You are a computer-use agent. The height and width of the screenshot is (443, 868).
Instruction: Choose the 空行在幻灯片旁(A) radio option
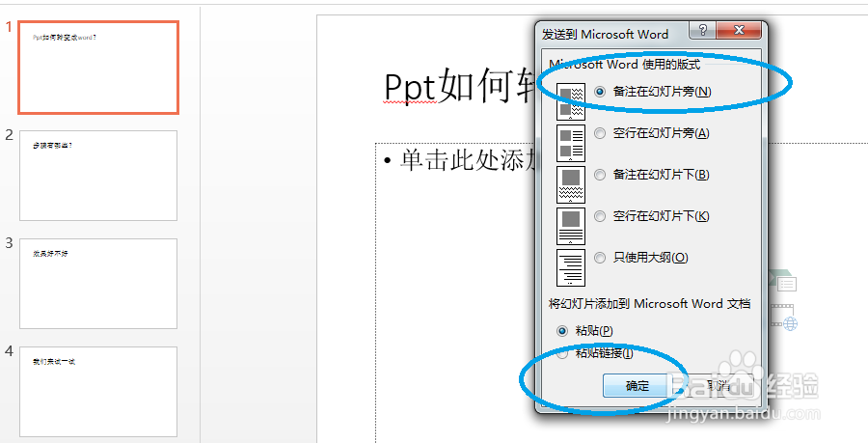point(651,133)
